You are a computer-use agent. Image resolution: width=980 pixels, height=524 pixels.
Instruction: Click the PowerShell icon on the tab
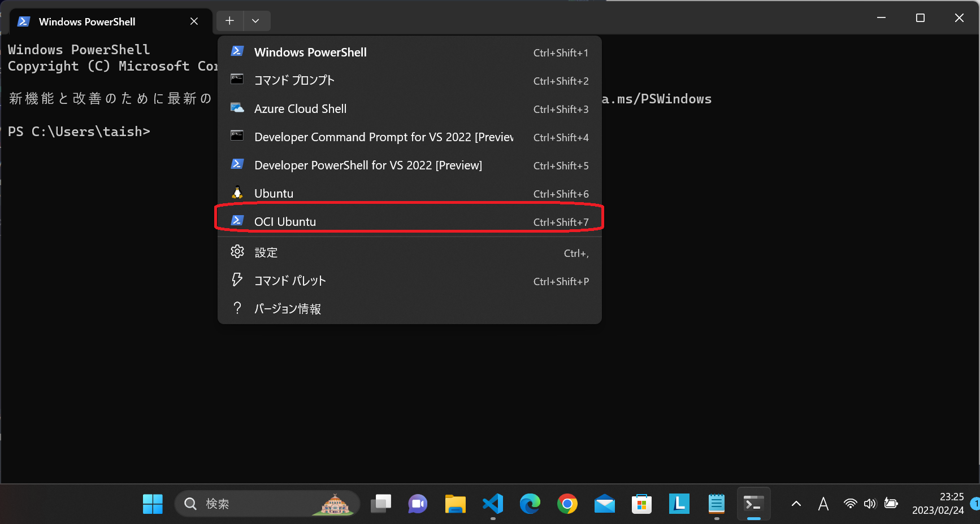tap(24, 21)
